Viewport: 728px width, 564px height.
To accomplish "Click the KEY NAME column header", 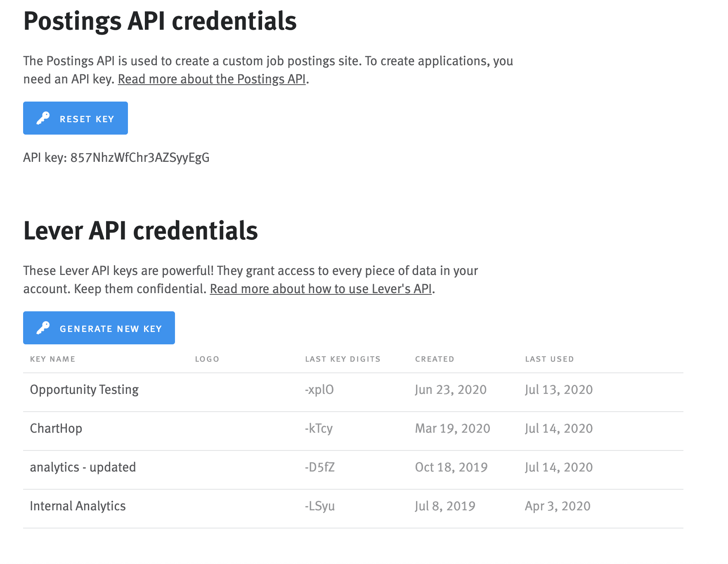I will pyautogui.click(x=53, y=359).
